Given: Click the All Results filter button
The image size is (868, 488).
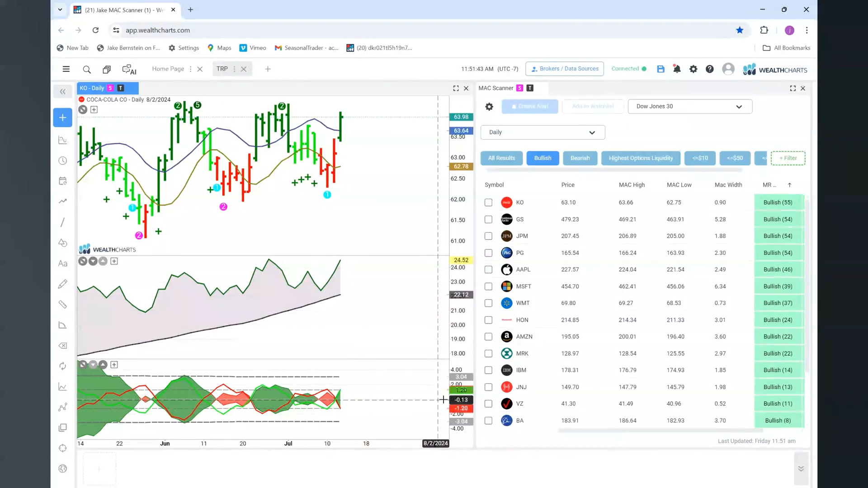Looking at the screenshot, I should pos(501,158).
